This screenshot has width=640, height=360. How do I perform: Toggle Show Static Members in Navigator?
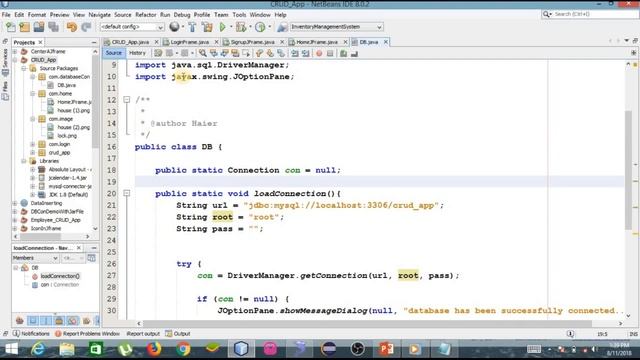coord(46,320)
